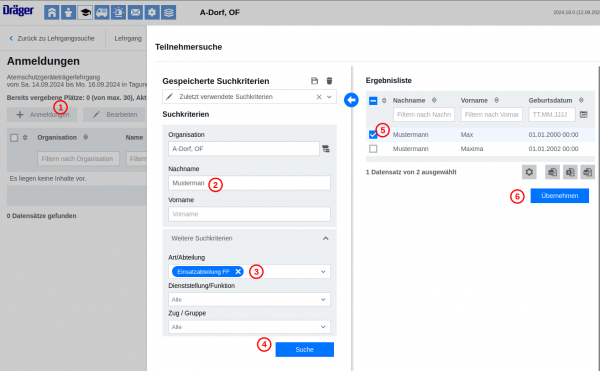
Task: Click the last export icon in result list
Action: pyautogui.click(x=588, y=172)
